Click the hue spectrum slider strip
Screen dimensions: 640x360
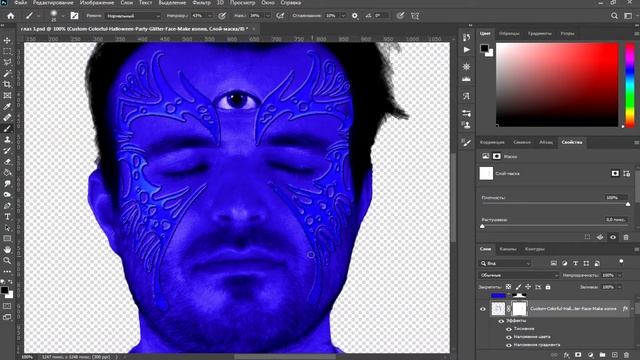630,85
